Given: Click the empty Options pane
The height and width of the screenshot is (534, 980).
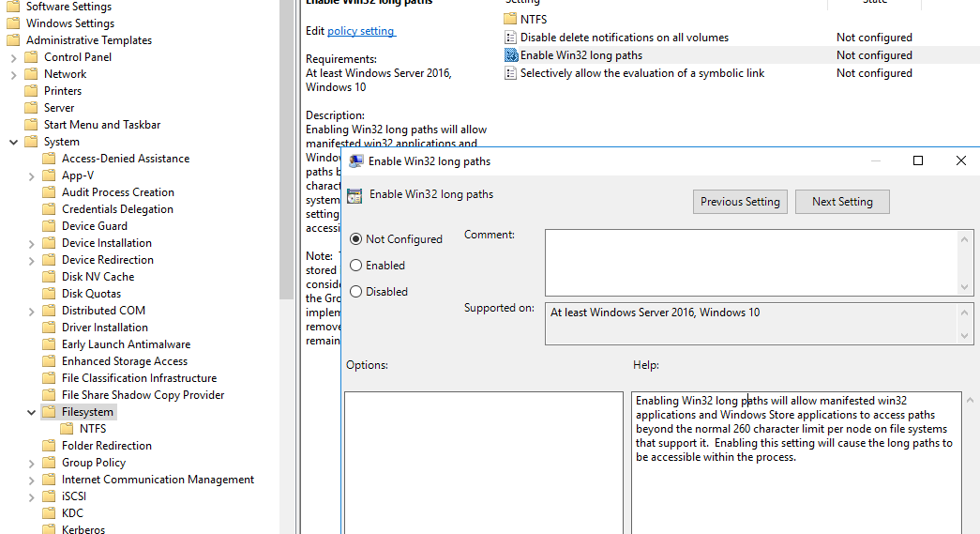Looking at the screenshot, I should (x=484, y=463).
